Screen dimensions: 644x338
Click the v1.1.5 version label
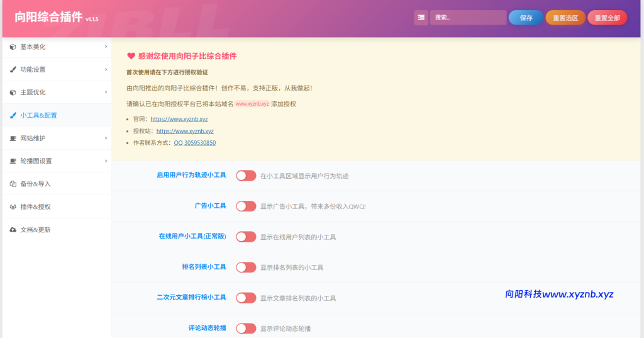(x=92, y=19)
